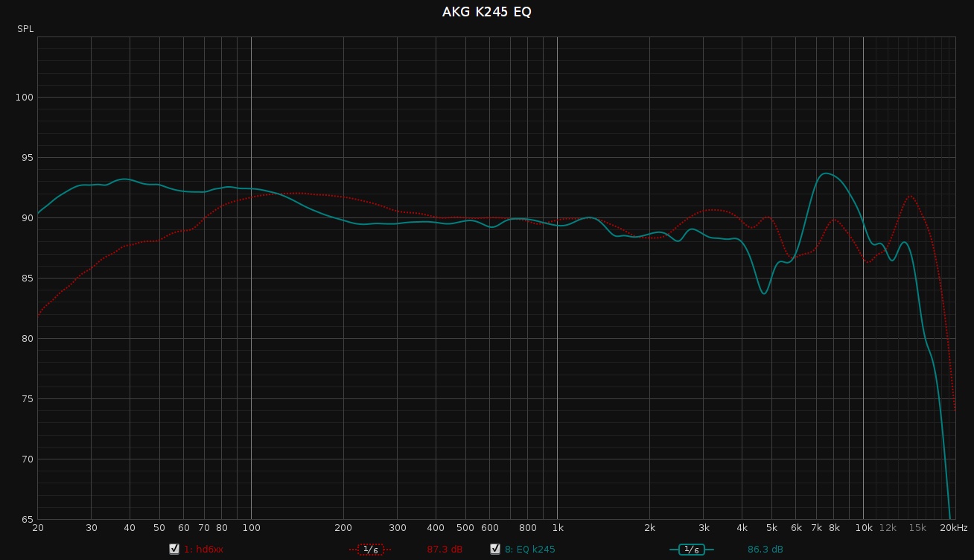The height and width of the screenshot is (560, 974).
Task: Click the 86.3 dB readout value
Action: pos(765,550)
